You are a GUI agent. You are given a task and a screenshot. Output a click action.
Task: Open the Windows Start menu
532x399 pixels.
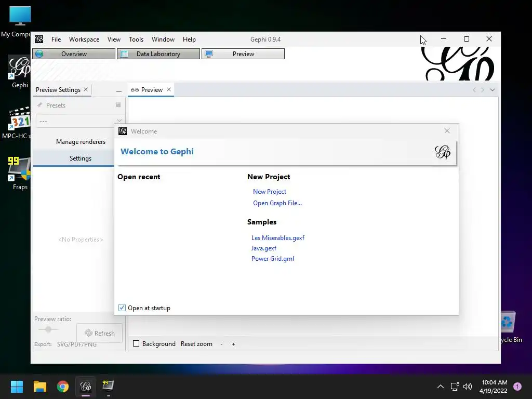point(17,387)
